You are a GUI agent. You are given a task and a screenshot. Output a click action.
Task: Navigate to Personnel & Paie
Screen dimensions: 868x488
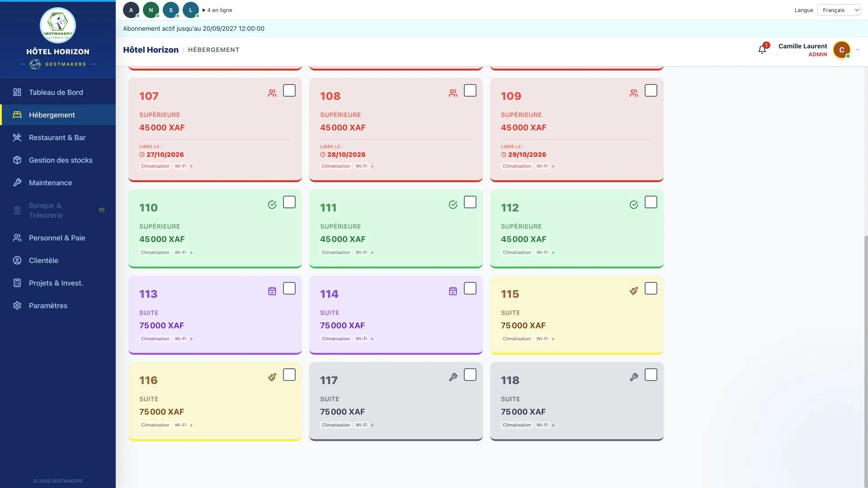(x=58, y=238)
